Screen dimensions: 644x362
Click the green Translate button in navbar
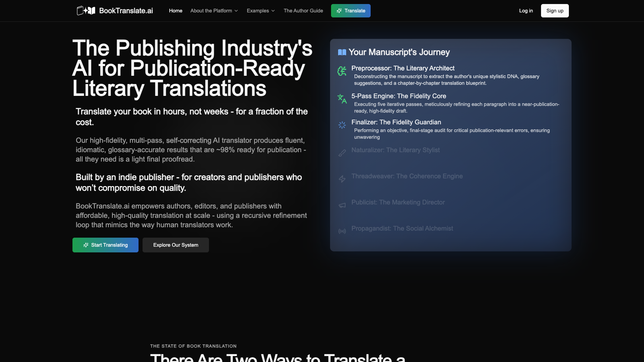coord(351,11)
